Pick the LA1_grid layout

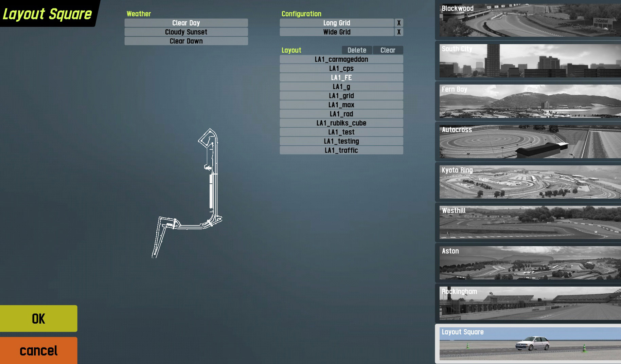pos(341,96)
